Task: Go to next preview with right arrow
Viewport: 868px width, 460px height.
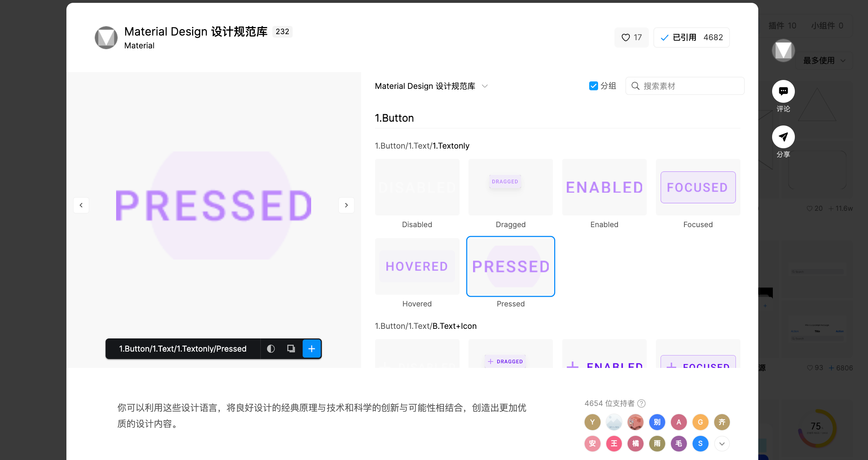Action: [346, 205]
